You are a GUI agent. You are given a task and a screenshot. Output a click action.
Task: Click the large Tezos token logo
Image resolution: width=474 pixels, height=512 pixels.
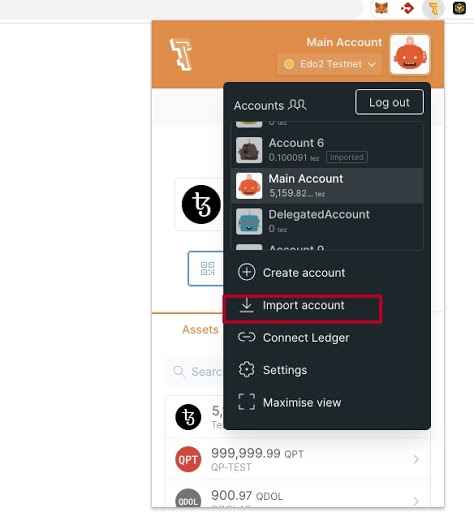click(201, 204)
